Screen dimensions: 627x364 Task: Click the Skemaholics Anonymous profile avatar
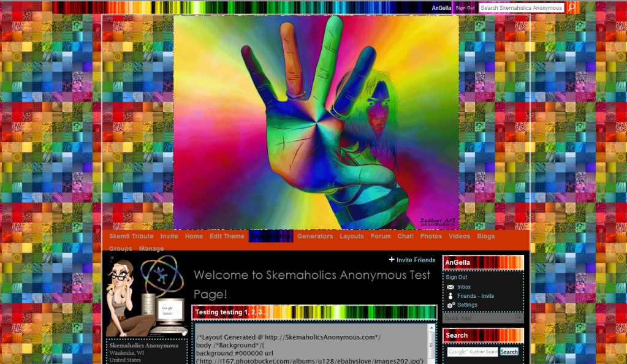146,297
